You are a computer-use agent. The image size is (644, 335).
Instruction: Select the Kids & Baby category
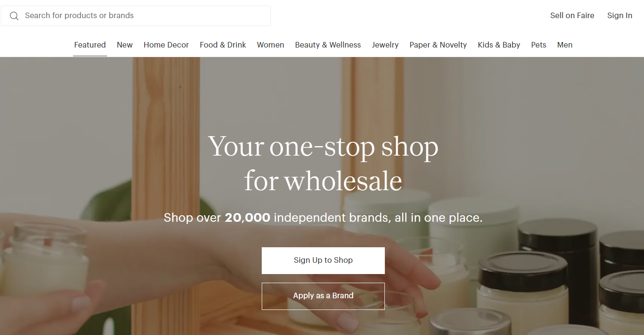[499, 45]
